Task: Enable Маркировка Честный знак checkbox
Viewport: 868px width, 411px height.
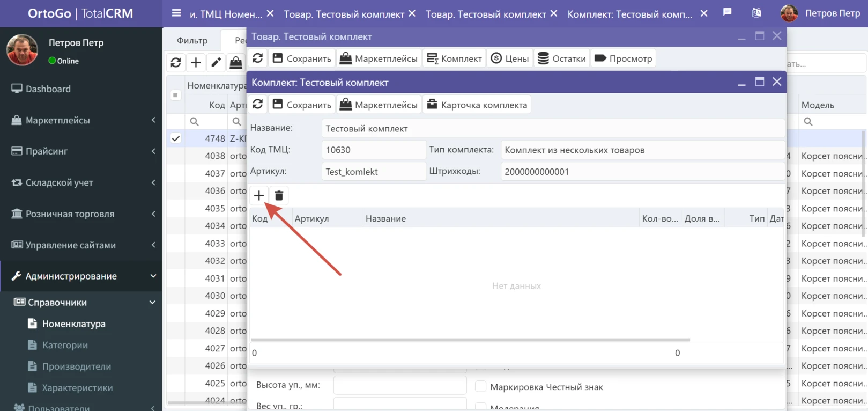Action: [481, 386]
